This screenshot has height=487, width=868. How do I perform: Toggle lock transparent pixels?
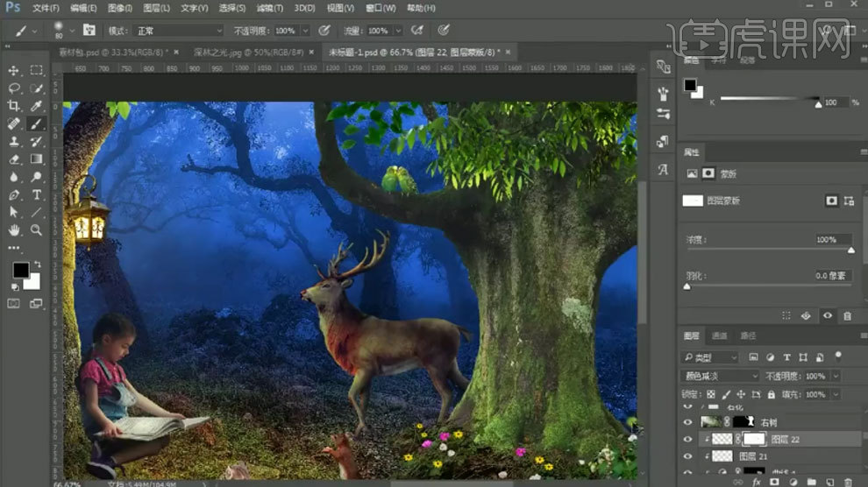point(711,394)
